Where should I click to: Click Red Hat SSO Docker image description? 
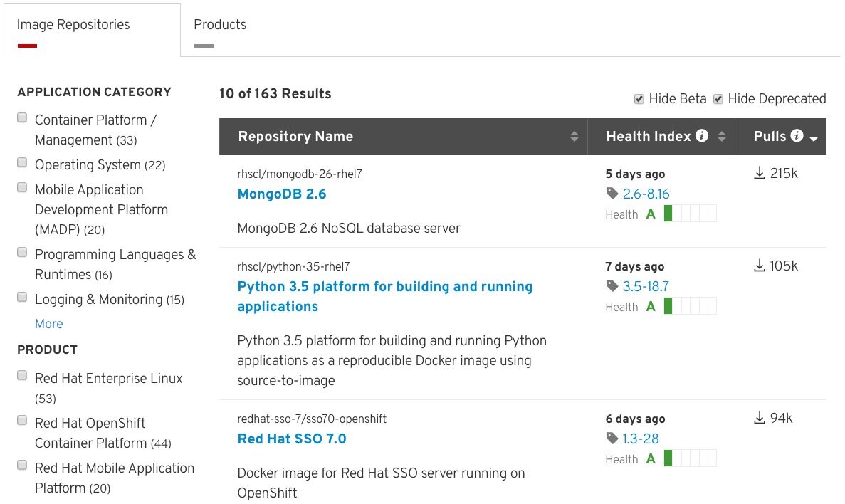coord(381,483)
